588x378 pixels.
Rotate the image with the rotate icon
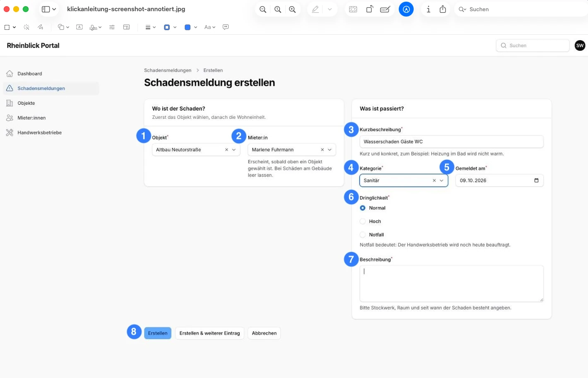click(x=369, y=9)
